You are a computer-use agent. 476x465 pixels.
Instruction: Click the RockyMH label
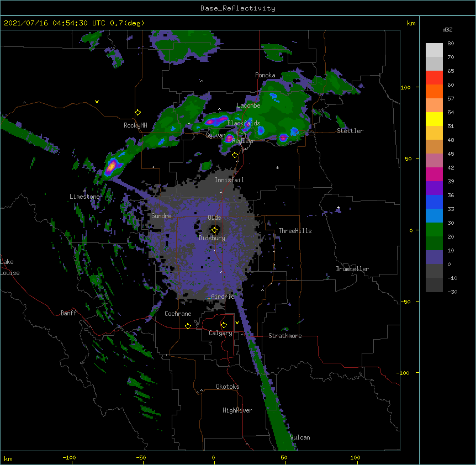pyautogui.click(x=135, y=125)
